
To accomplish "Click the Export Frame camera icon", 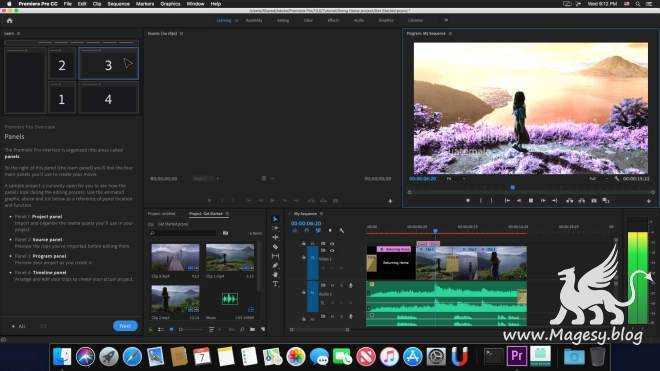I will [x=593, y=201].
